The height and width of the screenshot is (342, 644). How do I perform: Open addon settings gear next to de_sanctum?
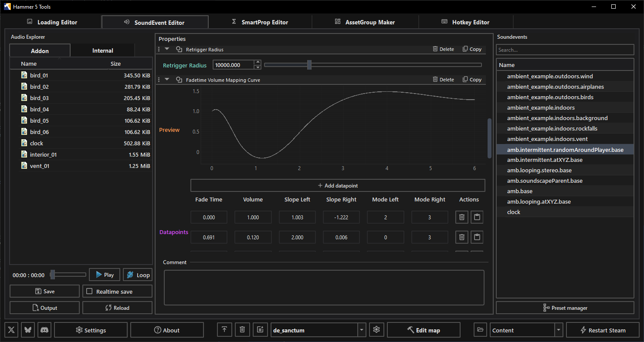click(376, 330)
